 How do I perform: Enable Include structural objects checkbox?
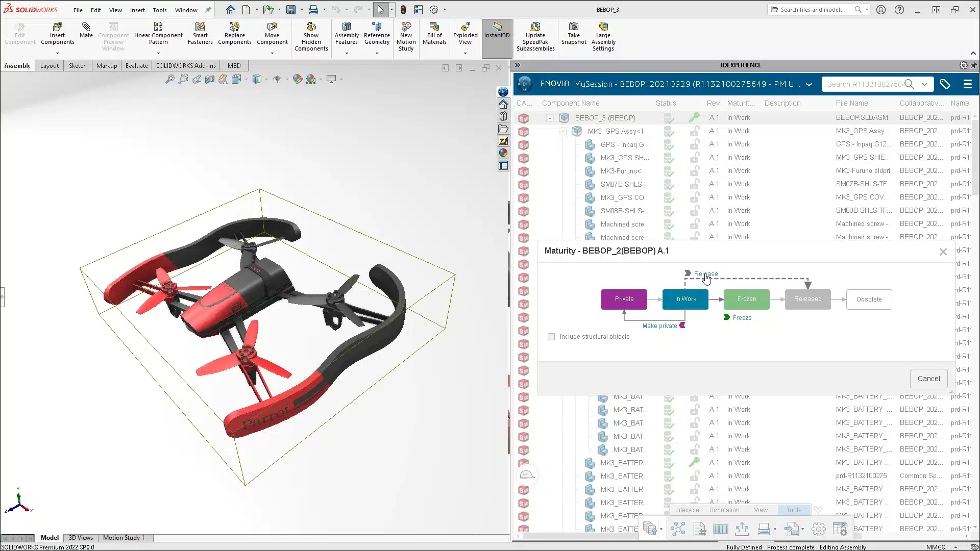551,336
